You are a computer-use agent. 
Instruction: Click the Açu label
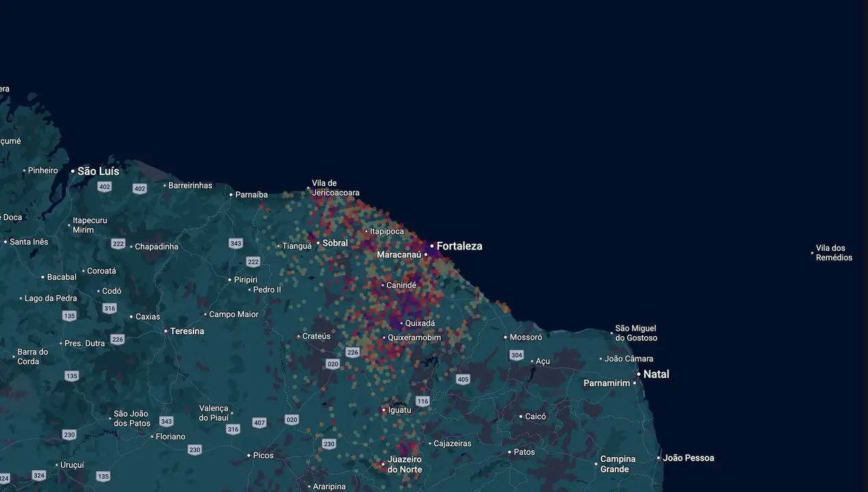543,361
